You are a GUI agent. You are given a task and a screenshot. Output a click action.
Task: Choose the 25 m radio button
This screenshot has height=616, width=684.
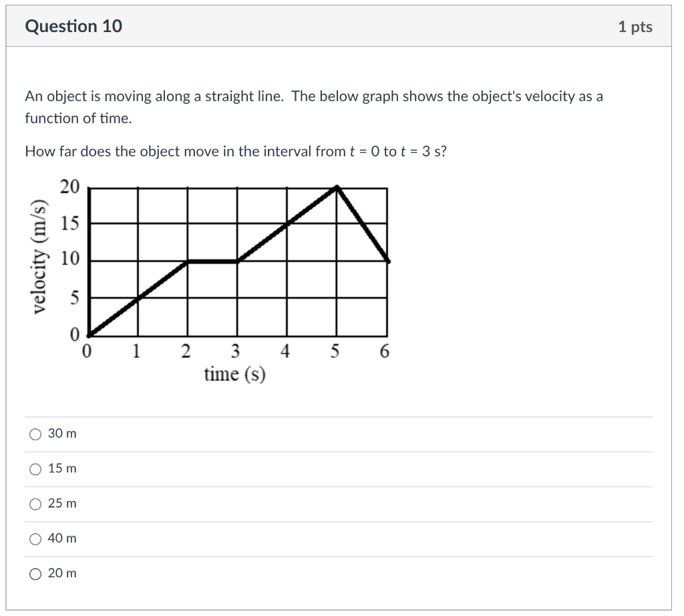34,503
